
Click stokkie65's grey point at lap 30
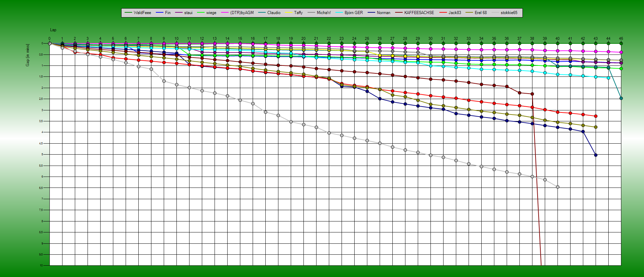click(430, 155)
